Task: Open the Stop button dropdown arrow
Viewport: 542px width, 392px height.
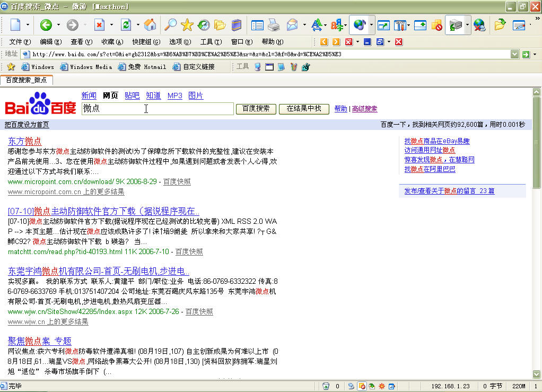Action: pyautogui.click(x=111, y=25)
